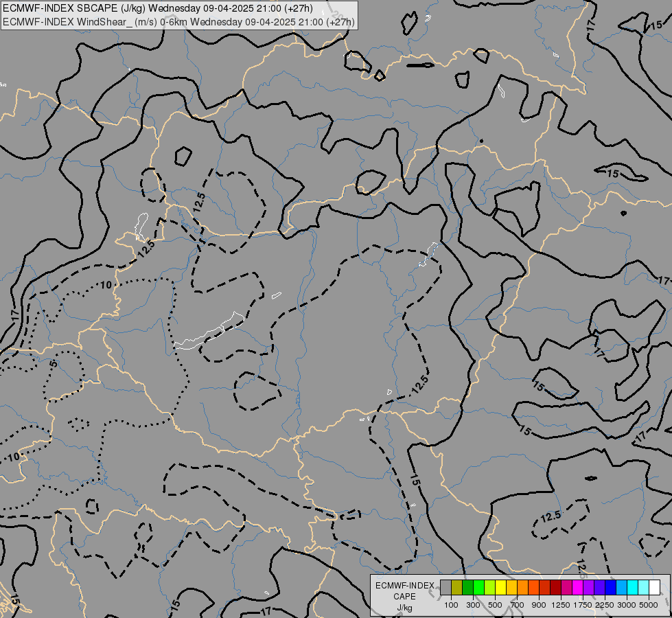Click the SBCAPE title line at top
The height and width of the screenshot is (618, 672).
(x=158, y=8)
